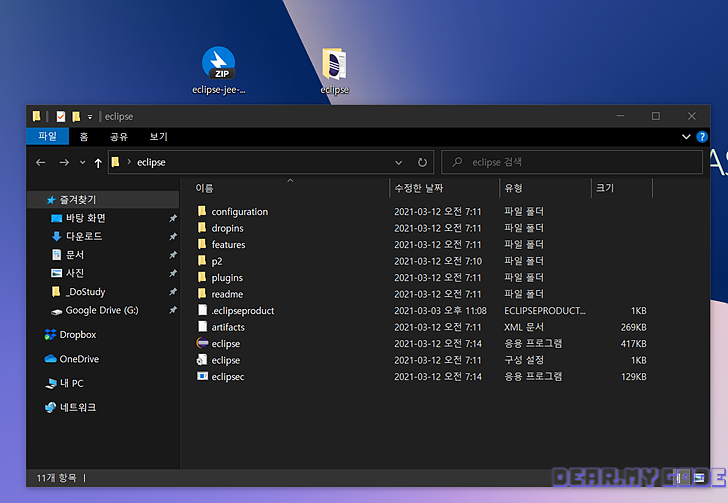Image resolution: width=728 pixels, height=503 pixels.
Task: Open the eclipse-jee zip file on desktop
Action: point(219,70)
